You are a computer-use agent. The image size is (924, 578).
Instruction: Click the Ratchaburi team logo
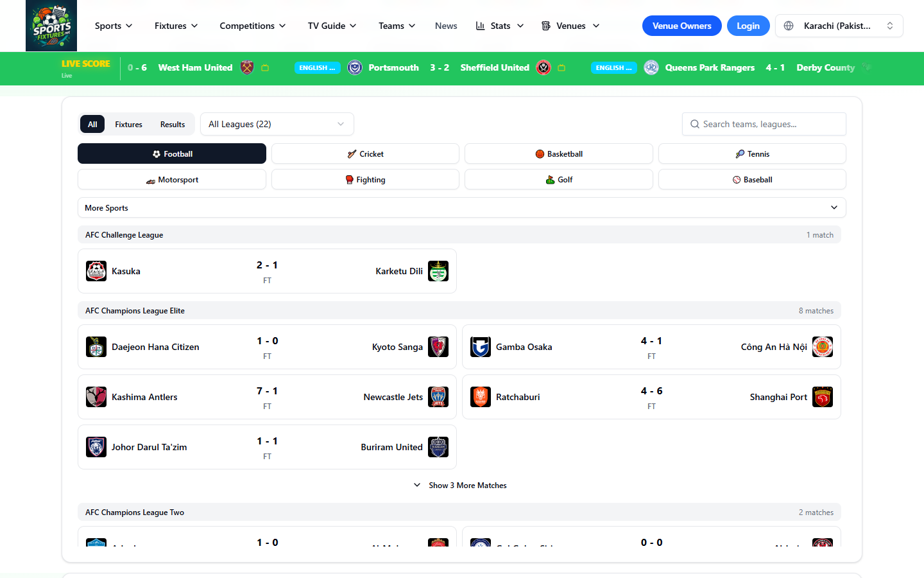click(x=481, y=397)
